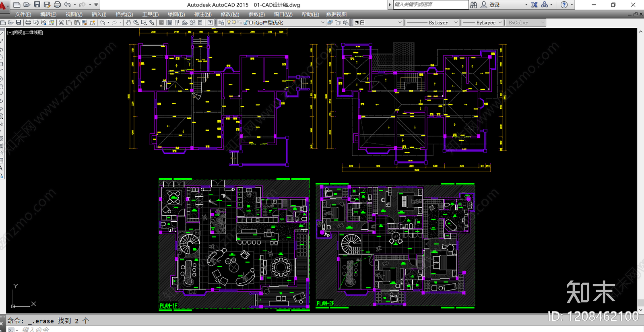Viewport: 644px width, 332px height.
Task: Save the drawing with quick access Save icon
Action: [x=37, y=5]
